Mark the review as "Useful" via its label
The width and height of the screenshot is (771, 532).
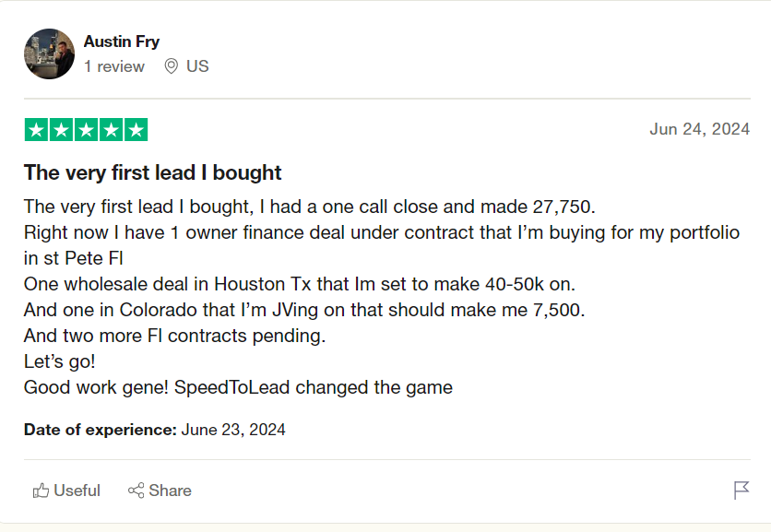point(77,491)
